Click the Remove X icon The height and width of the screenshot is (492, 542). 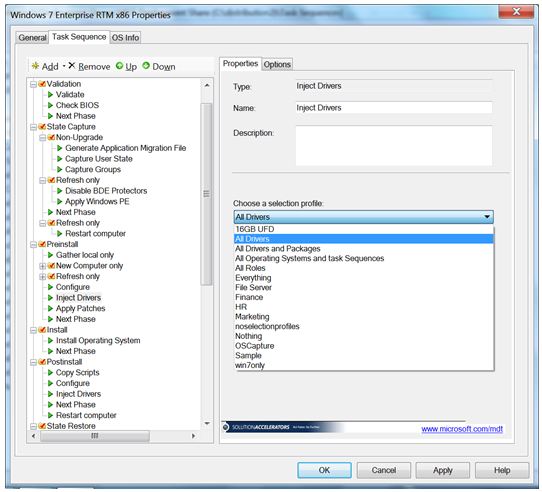[x=72, y=65]
